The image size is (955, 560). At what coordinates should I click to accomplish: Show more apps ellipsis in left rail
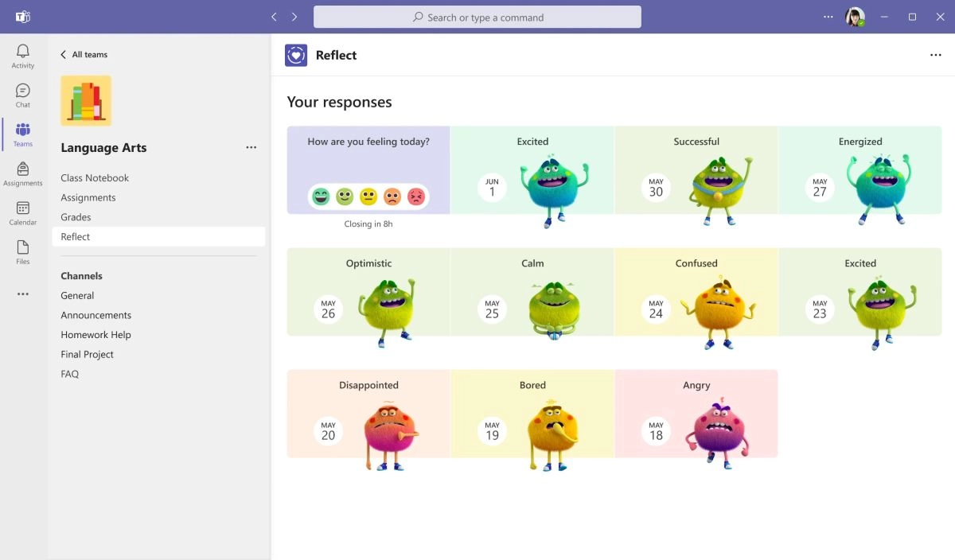[x=23, y=294]
